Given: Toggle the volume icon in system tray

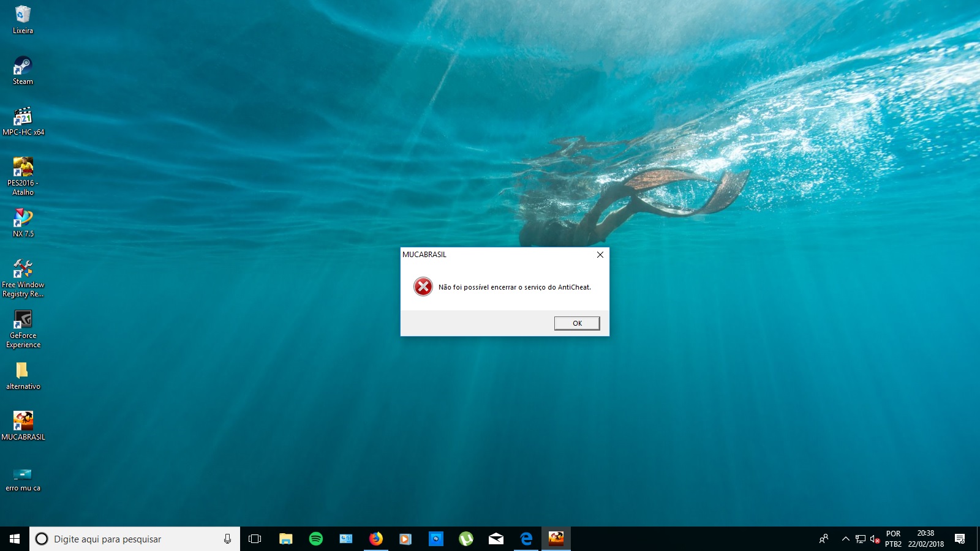Looking at the screenshot, I should pos(875,539).
